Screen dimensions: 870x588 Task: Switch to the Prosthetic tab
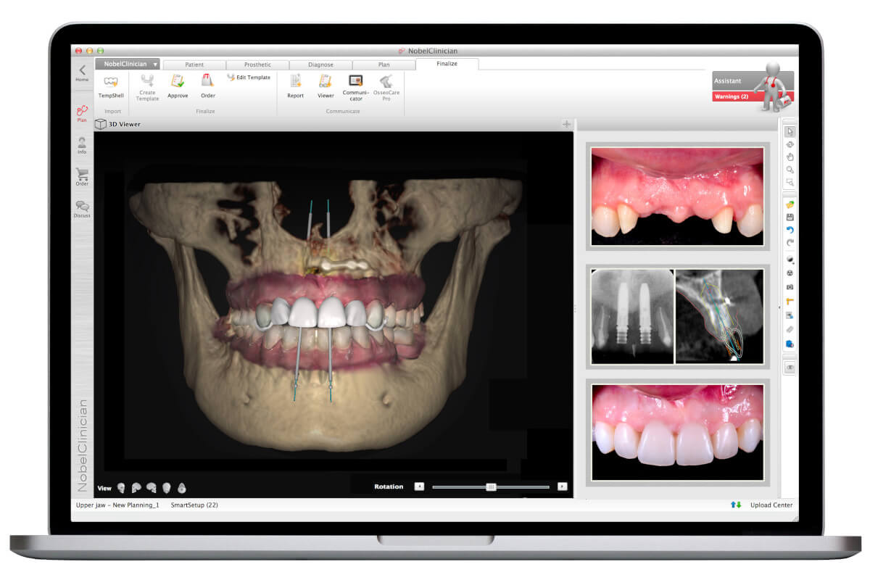(x=257, y=65)
